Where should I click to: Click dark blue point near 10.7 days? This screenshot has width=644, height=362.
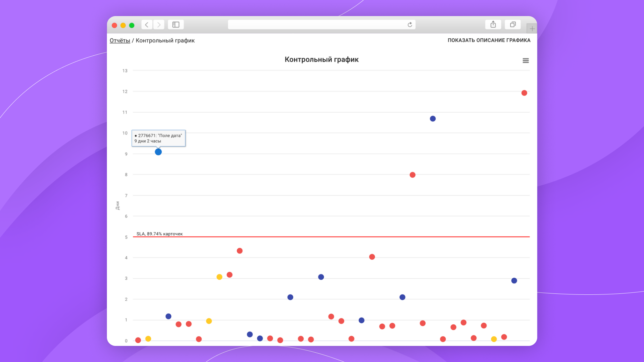tap(433, 119)
